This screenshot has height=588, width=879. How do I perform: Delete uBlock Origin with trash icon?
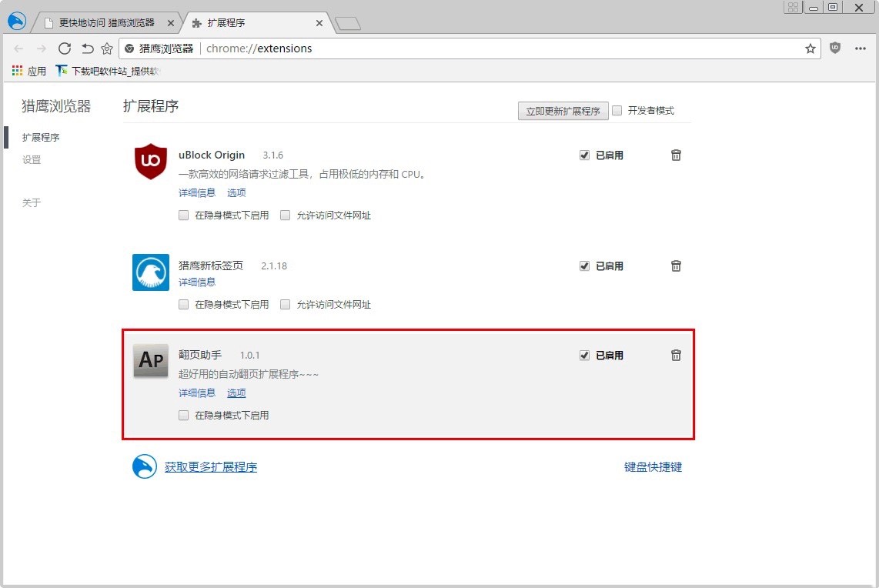676,155
